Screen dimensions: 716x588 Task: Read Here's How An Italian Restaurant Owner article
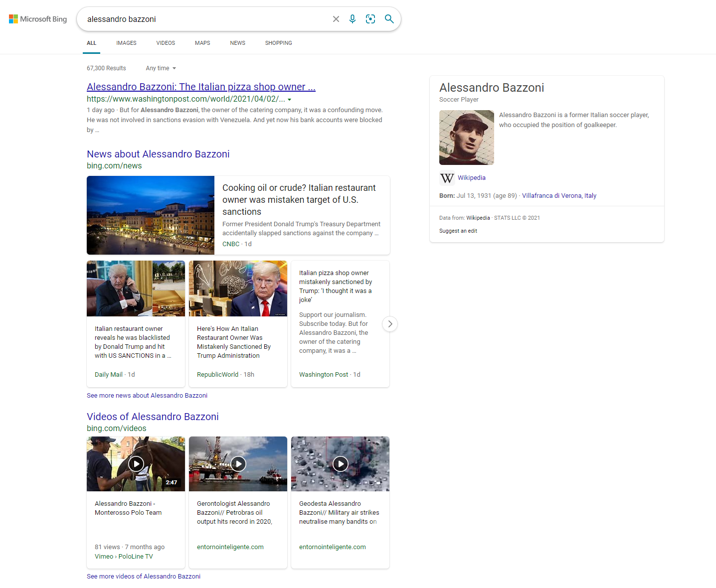234,342
